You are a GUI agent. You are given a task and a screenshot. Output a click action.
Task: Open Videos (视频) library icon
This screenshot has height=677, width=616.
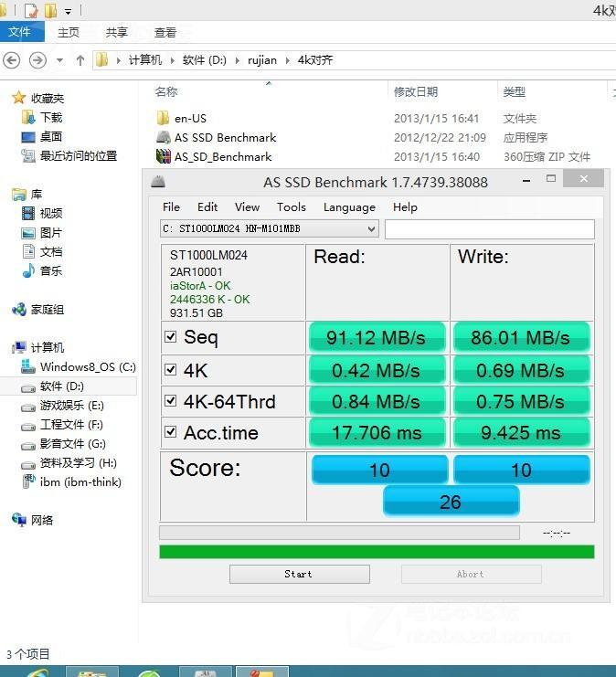pyautogui.click(x=28, y=213)
